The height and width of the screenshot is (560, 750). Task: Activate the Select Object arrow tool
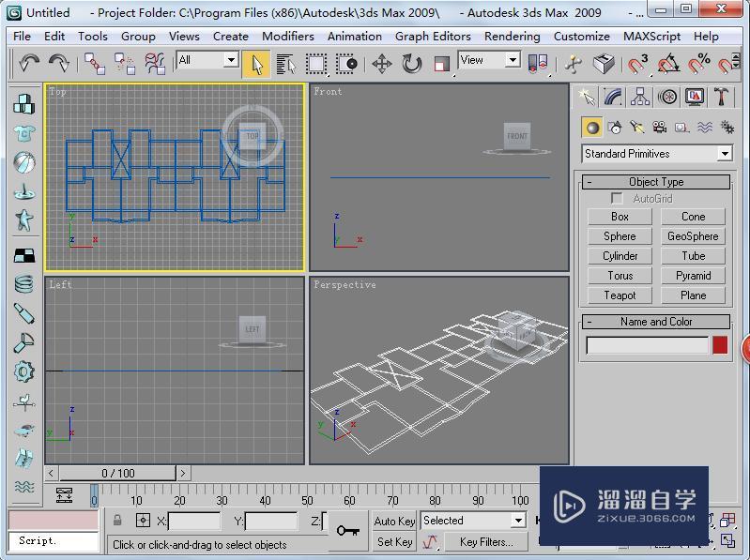coord(256,64)
